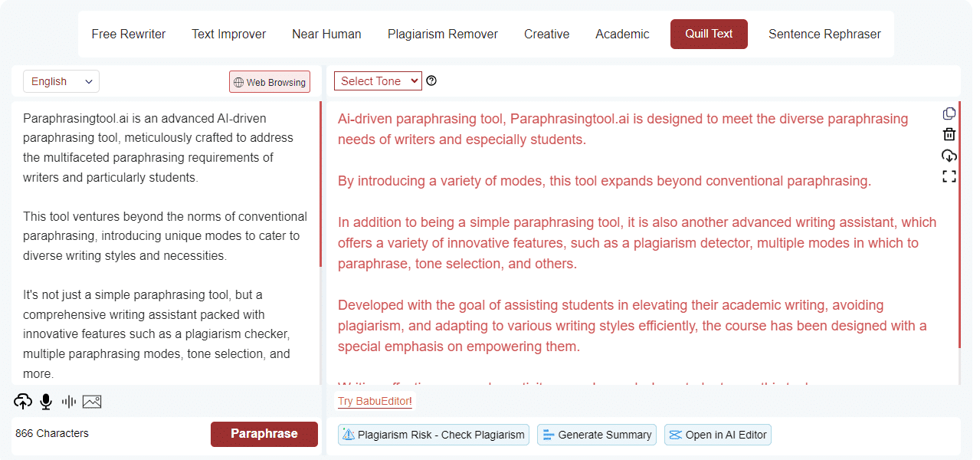The width and height of the screenshot is (980, 460).
Task: Switch to Text Improver mode
Action: tap(229, 34)
